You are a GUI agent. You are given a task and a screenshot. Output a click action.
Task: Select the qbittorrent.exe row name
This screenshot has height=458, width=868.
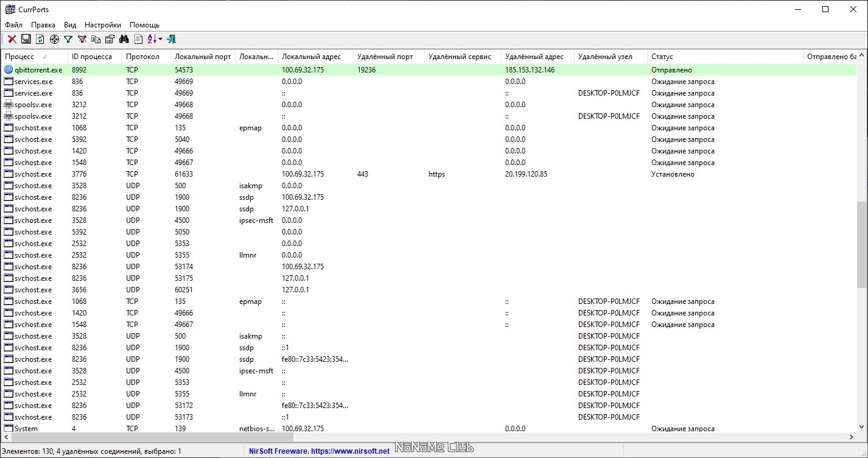(x=38, y=70)
